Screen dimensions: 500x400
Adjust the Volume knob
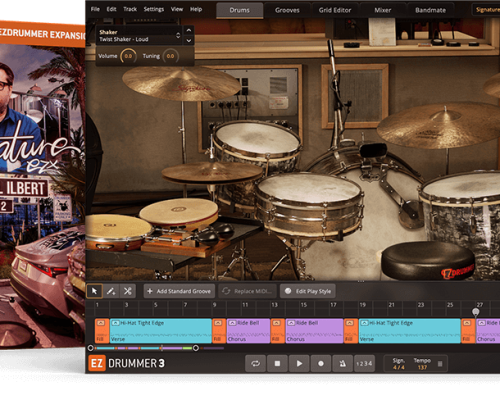click(128, 56)
